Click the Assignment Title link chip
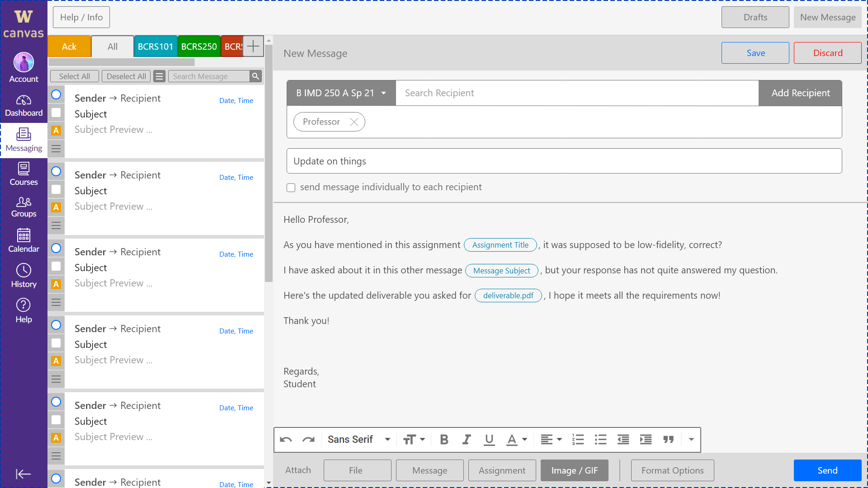This screenshot has width=868, height=488. [500, 245]
